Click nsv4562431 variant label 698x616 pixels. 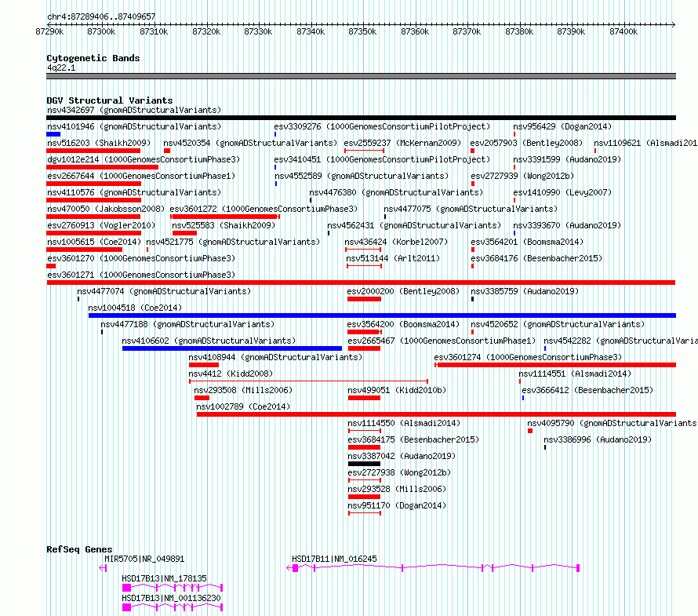414,225
